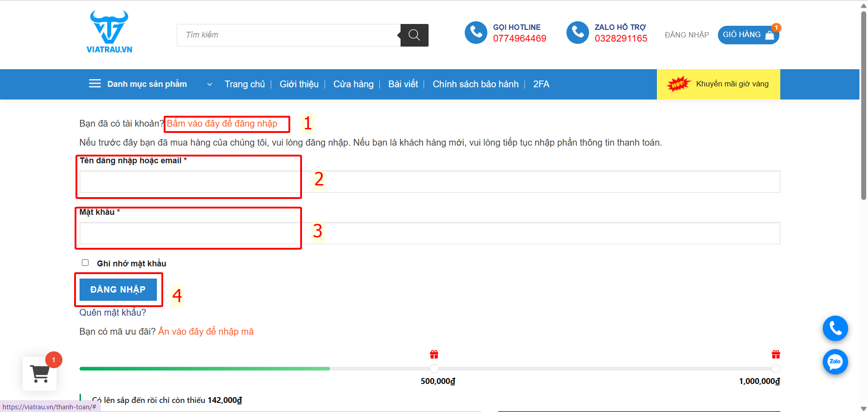Toggle the 'Bấm vào đây để đăng nhập' link

222,123
